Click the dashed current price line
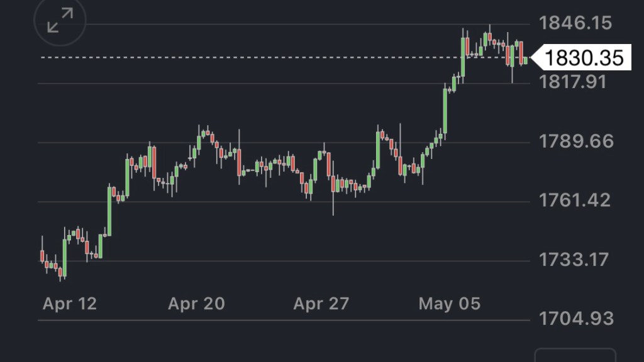 click(252, 57)
